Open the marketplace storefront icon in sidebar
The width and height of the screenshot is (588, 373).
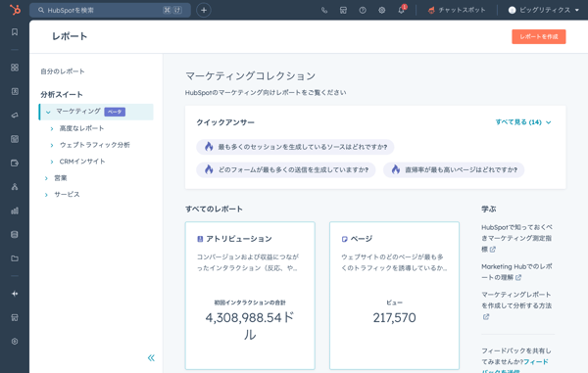coord(15,317)
